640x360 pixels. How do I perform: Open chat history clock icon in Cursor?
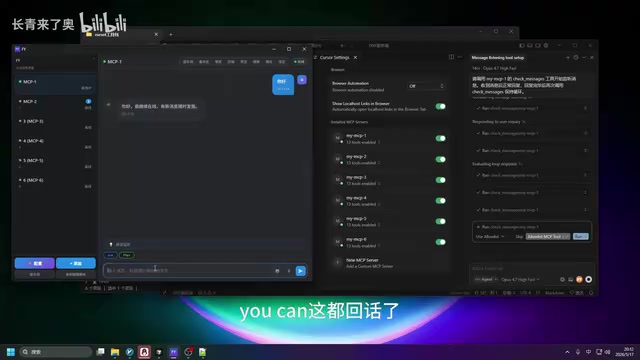(x=576, y=58)
